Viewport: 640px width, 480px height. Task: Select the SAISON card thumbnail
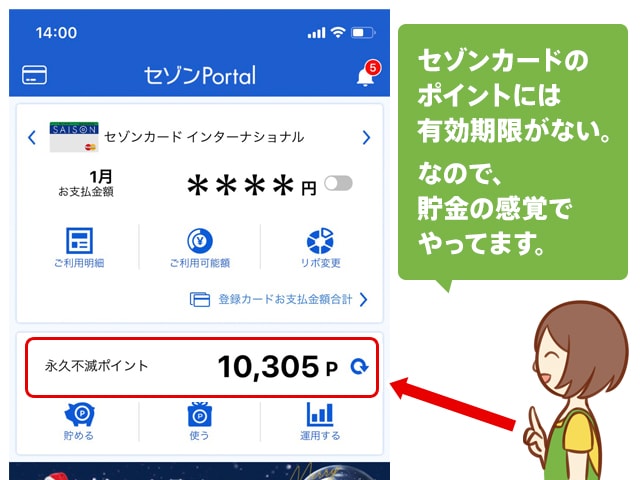[x=74, y=137]
